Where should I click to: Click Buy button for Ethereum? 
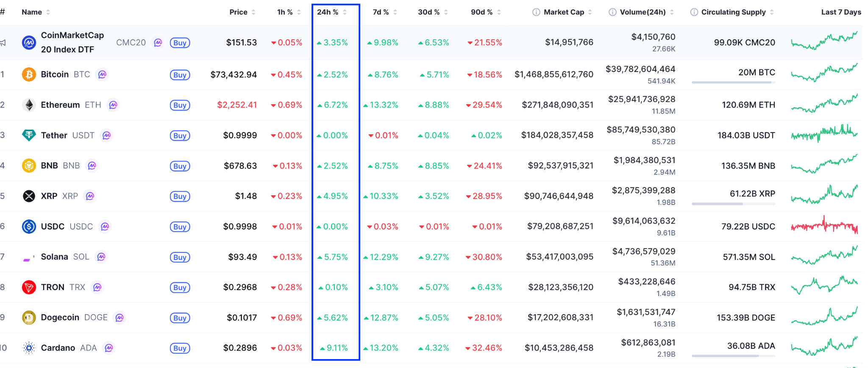[180, 105]
